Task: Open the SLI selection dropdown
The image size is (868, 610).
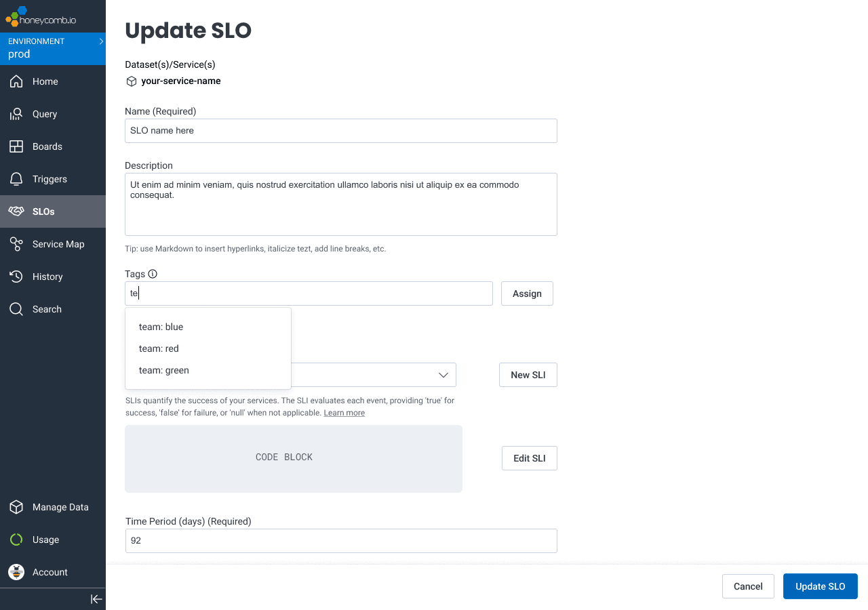Action: (443, 374)
